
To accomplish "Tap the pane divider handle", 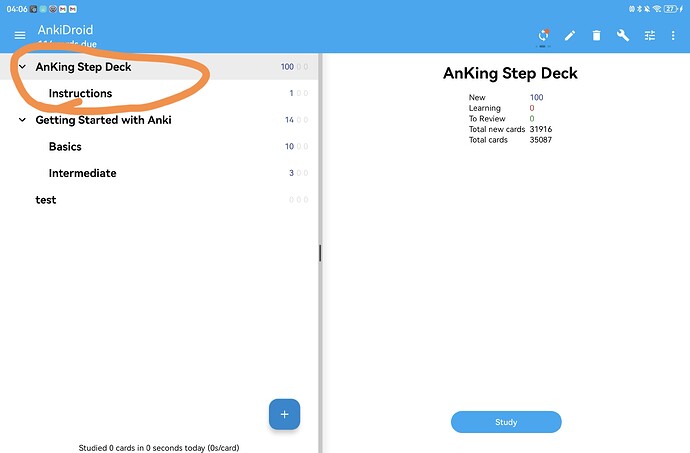I will pos(320,253).
